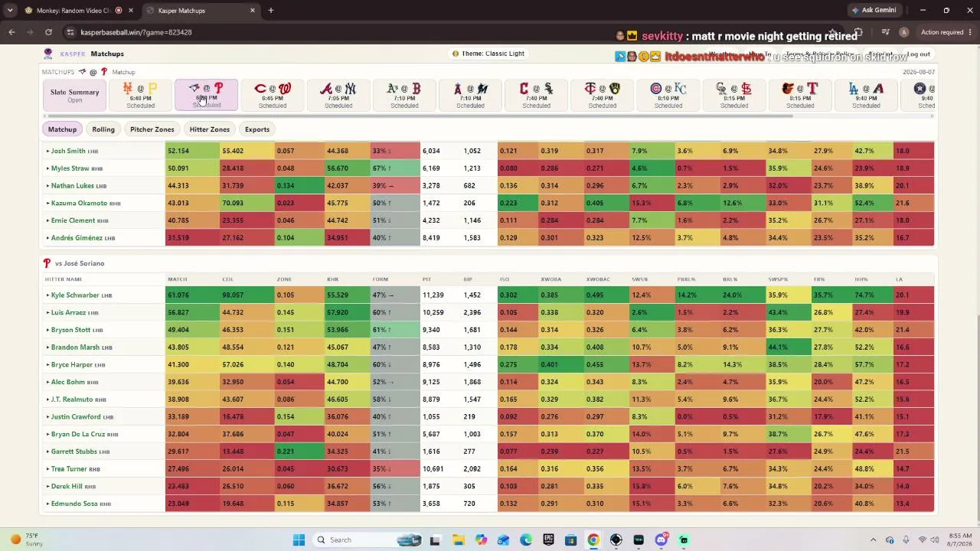Viewport: 980px width, 551px height.
Task: Open Discord from the taskbar
Action: 661,540
